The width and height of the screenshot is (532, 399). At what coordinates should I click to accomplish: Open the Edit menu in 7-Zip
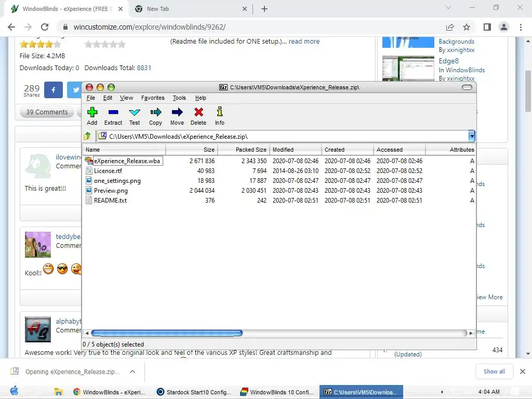tap(108, 98)
